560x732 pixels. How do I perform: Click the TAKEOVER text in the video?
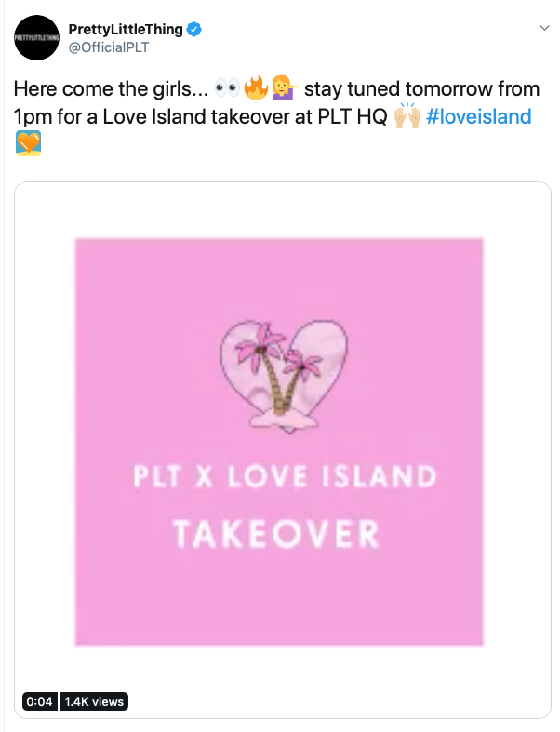point(276,534)
